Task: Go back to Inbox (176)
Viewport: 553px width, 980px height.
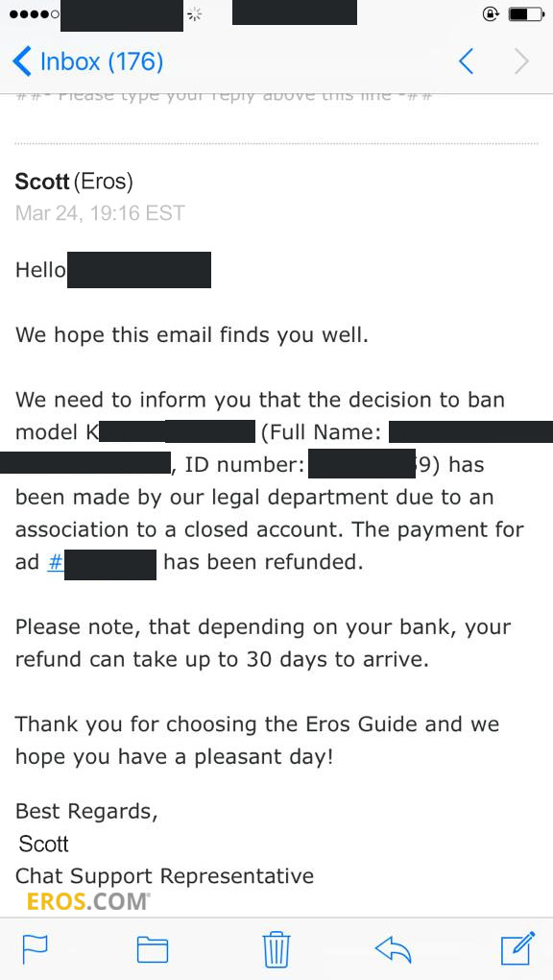Action: [x=88, y=61]
